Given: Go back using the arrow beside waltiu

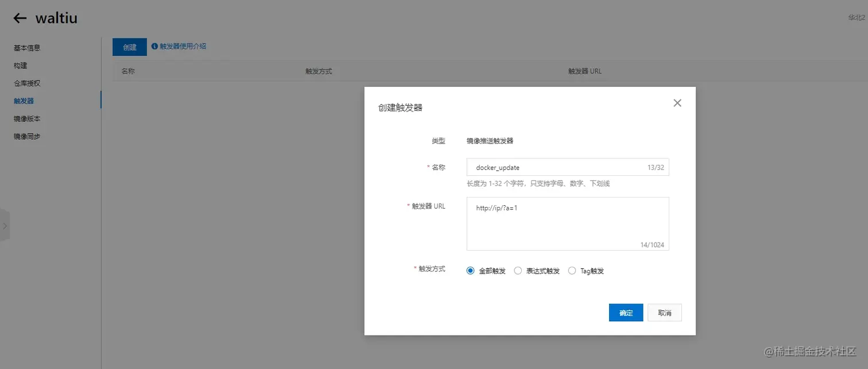Looking at the screenshot, I should tap(20, 18).
